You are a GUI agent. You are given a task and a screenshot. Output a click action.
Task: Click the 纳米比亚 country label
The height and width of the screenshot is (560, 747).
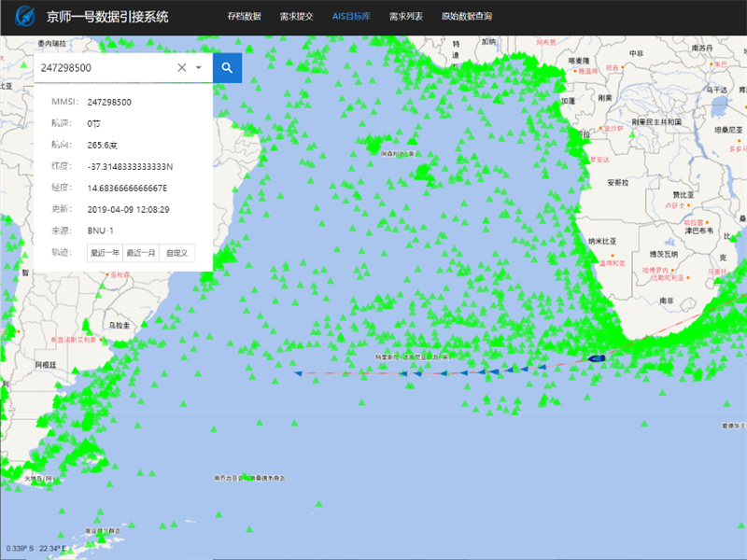[603, 241]
